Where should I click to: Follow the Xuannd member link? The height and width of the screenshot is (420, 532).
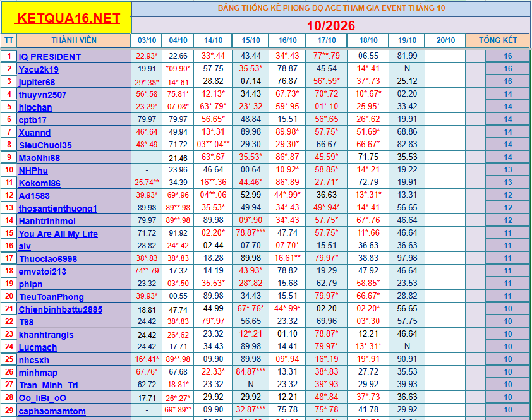point(35,133)
